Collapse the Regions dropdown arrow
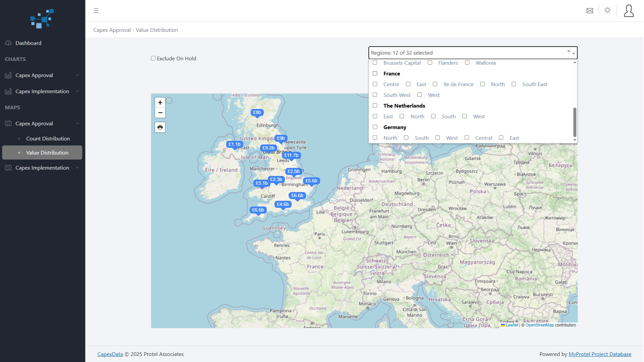 pyautogui.click(x=574, y=53)
